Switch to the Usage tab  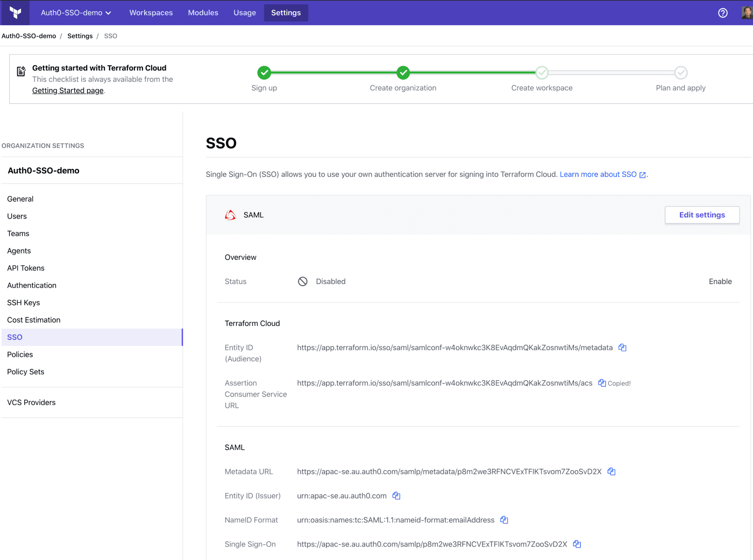[x=245, y=13]
